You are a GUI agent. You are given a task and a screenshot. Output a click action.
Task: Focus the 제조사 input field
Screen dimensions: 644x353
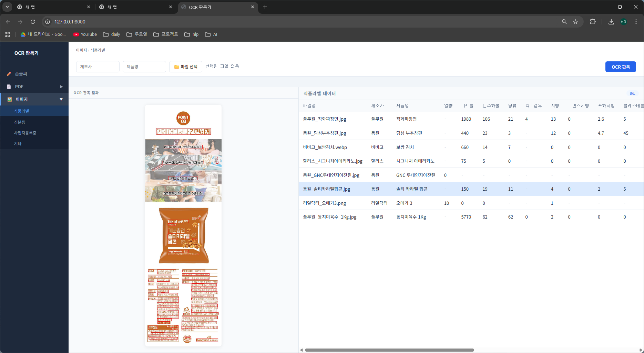pos(98,67)
